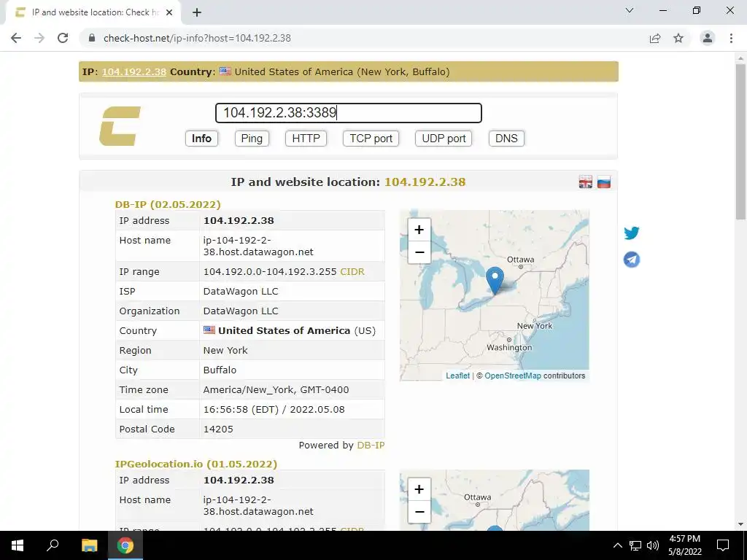Open the tab search chevron
Screen dimensions: 747x560
(630, 10)
